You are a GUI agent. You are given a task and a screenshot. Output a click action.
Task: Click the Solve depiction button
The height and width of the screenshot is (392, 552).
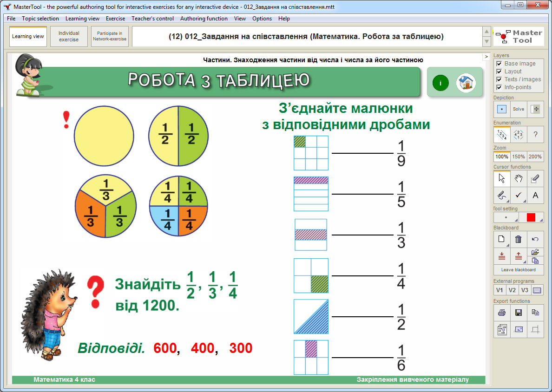(519, 109)
